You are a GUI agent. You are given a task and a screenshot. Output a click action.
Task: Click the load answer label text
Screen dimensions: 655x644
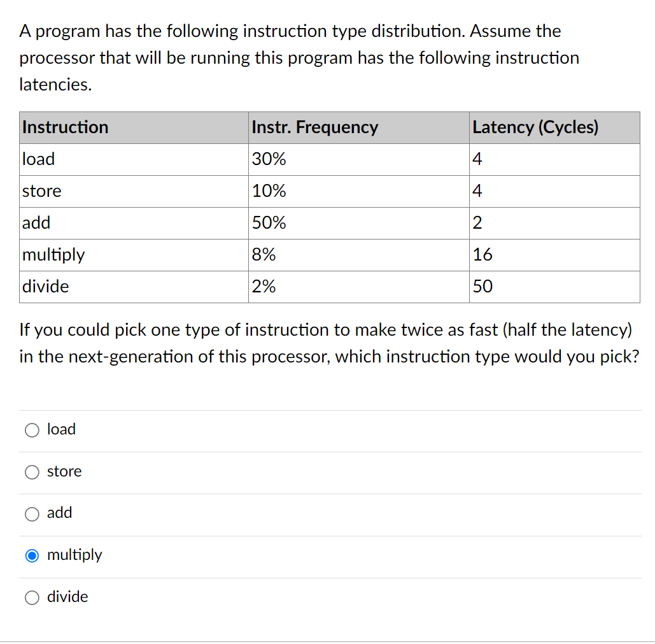(x=61, y=429)
